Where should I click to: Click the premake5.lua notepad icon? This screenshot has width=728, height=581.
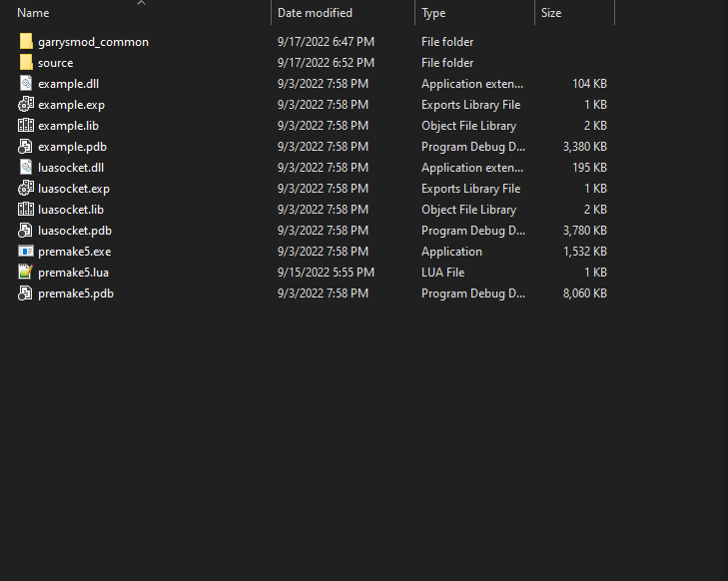pyautogui.click(x=26, y=272)
